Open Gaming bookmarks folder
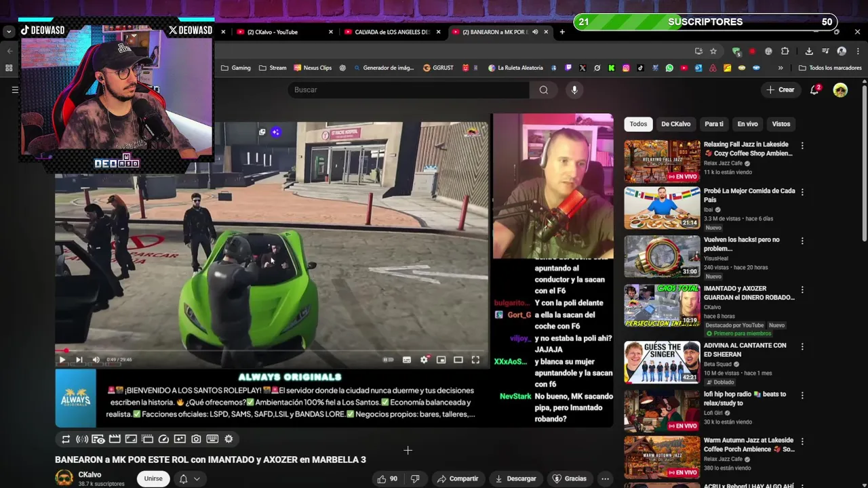Viewport: 868px width, 488px height. (235, 68)
